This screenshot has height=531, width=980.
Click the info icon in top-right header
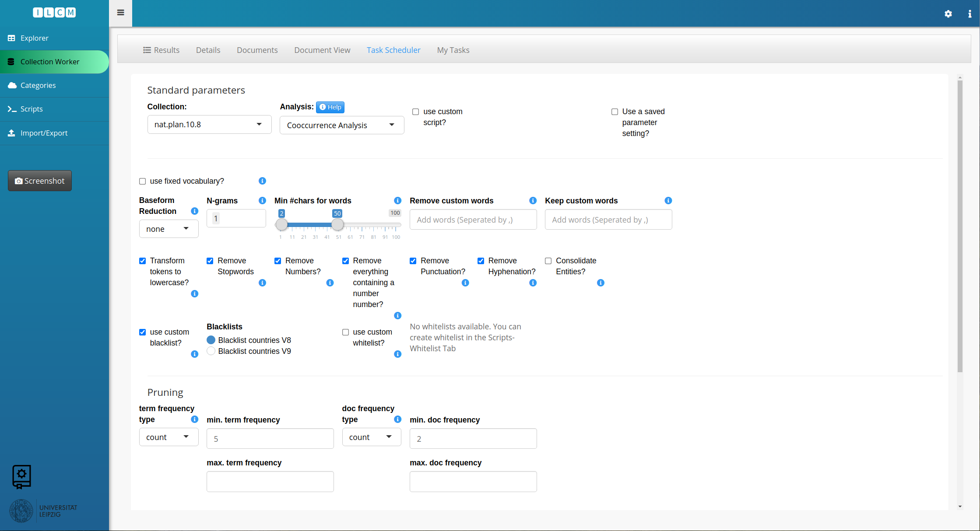pos(969,14)
